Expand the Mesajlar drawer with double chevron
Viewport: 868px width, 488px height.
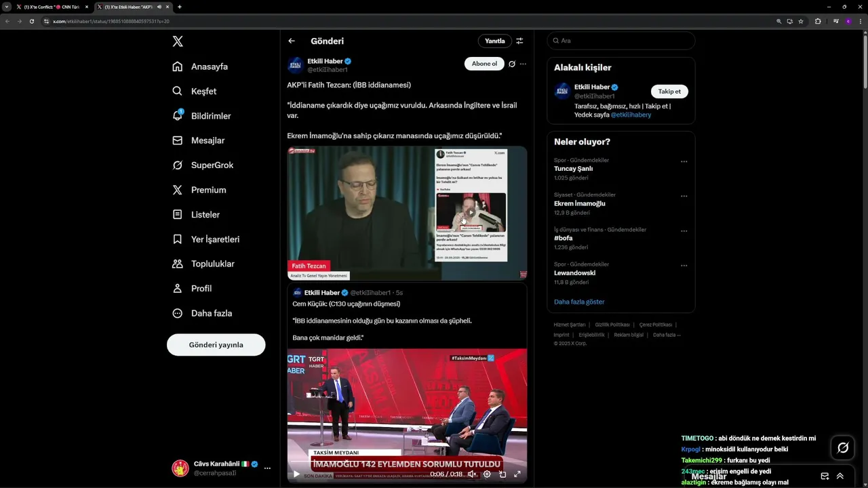[840, 476]
